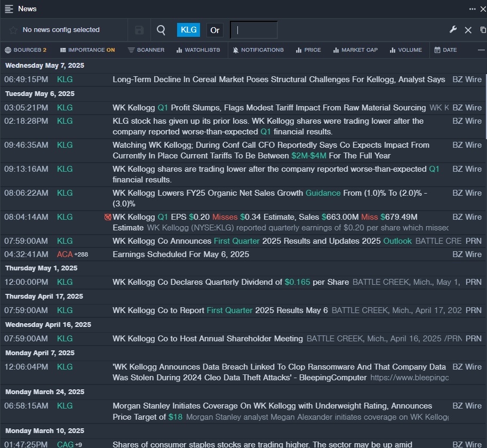Open the Morgan Stanley Initiates Coverage headline
487x448 pixels.
pos(272,411)
